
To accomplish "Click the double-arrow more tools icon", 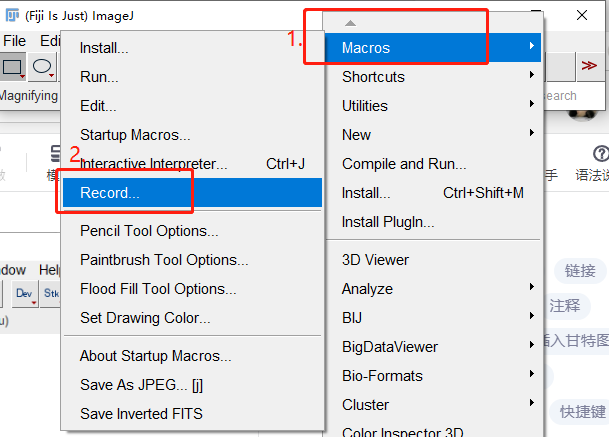I will (590, 66).
